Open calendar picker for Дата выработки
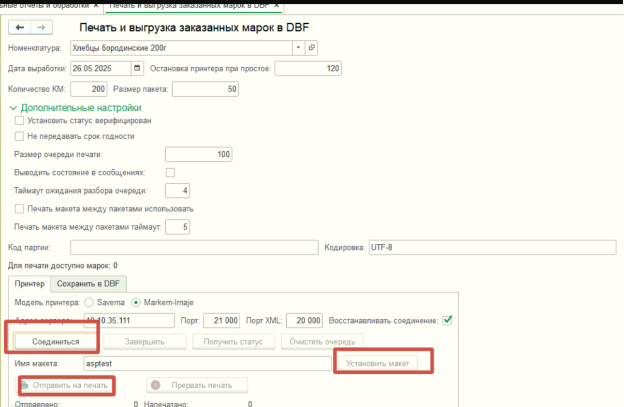This screenshot has height=407, width=624. (137, 69)
